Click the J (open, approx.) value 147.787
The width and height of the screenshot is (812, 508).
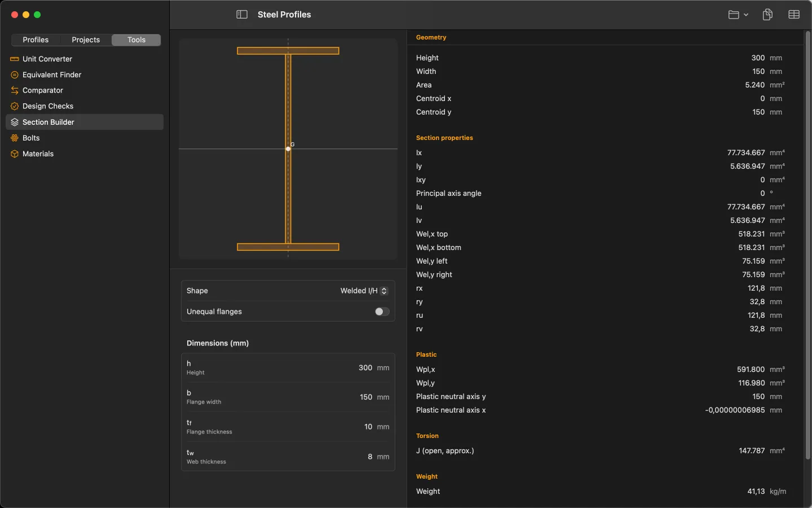pyautogui.click(x=752, y=451)
